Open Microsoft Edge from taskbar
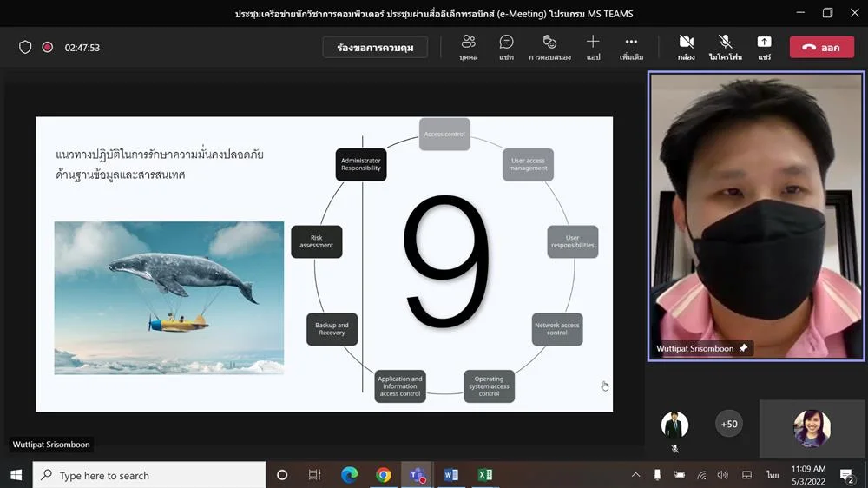The height and width of the screenshot is (488, 868). point(349,475)
